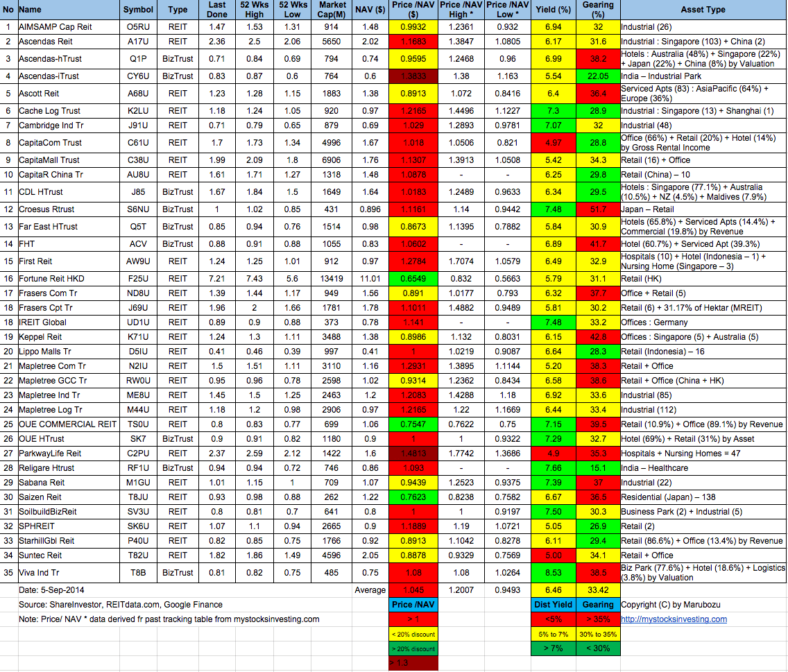Select the AIMSAMP Cap Reit name cell

(69, 27)
